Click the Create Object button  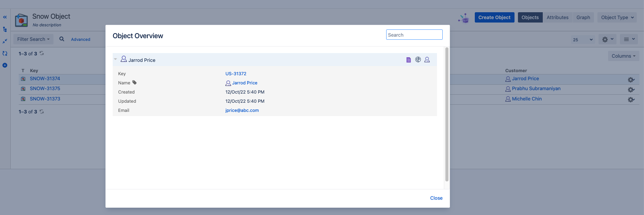click(x=494, y=18)
